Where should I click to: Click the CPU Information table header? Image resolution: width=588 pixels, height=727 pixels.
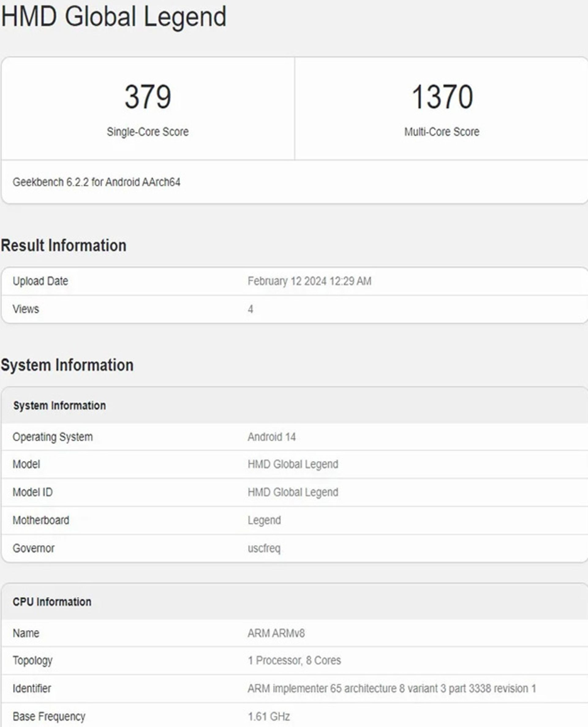52,602
